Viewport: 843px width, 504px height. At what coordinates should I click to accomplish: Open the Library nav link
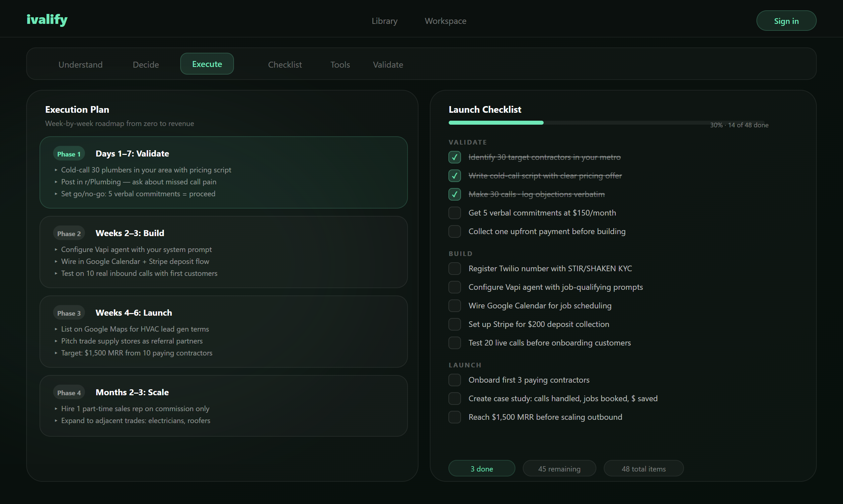click(x=384, y=21)
